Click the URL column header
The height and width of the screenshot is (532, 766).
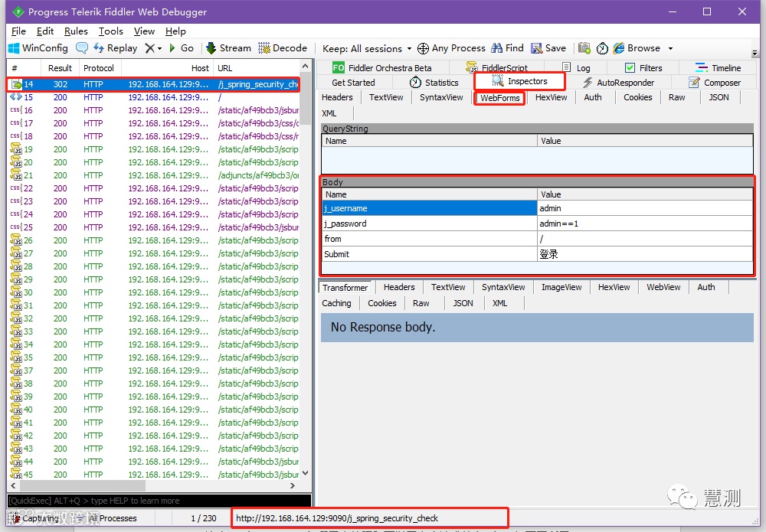pos(257,68)
